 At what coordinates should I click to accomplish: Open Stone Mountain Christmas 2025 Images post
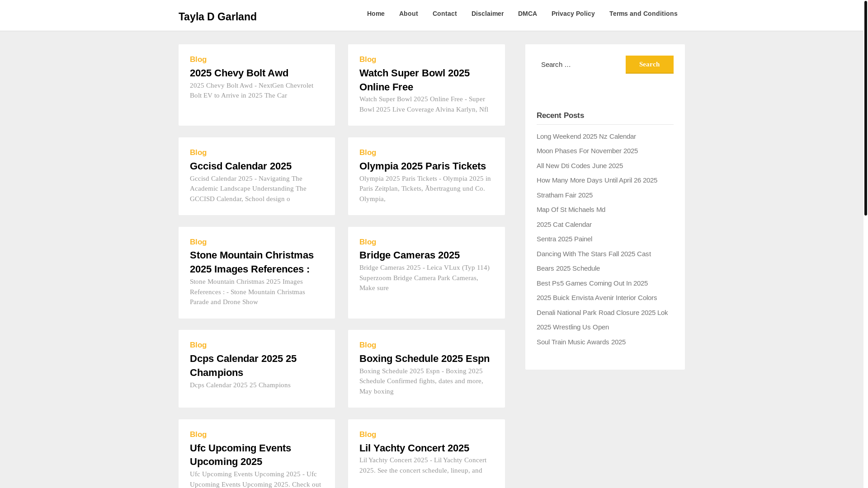tap(252, 262)
